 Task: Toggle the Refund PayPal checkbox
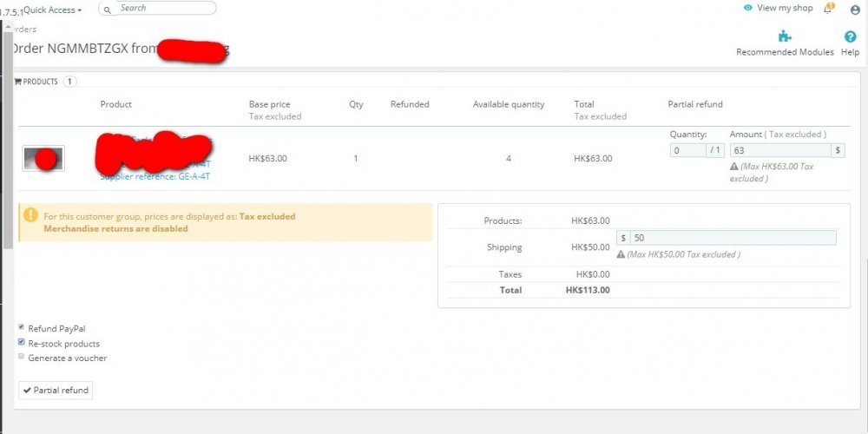point(22,327)
